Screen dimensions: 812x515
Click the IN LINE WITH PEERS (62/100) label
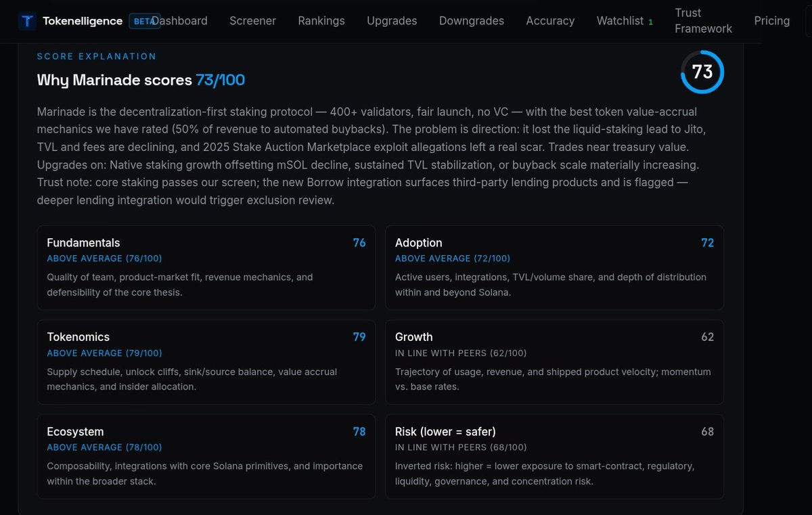[x=461, y=353]
